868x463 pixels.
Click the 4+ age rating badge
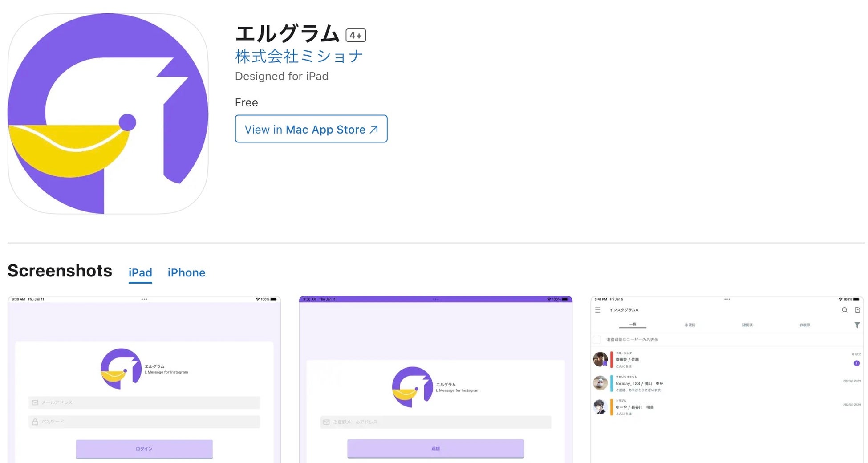pos(356,35)
